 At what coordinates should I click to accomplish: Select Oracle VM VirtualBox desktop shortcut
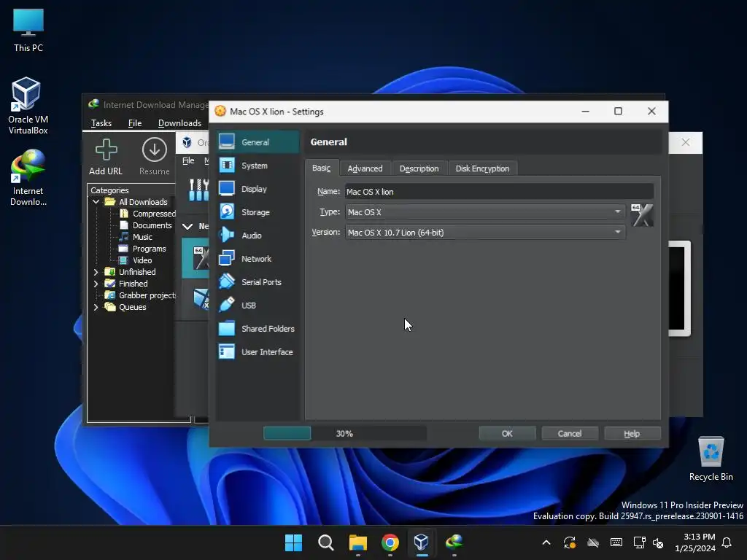coord(28,106)
